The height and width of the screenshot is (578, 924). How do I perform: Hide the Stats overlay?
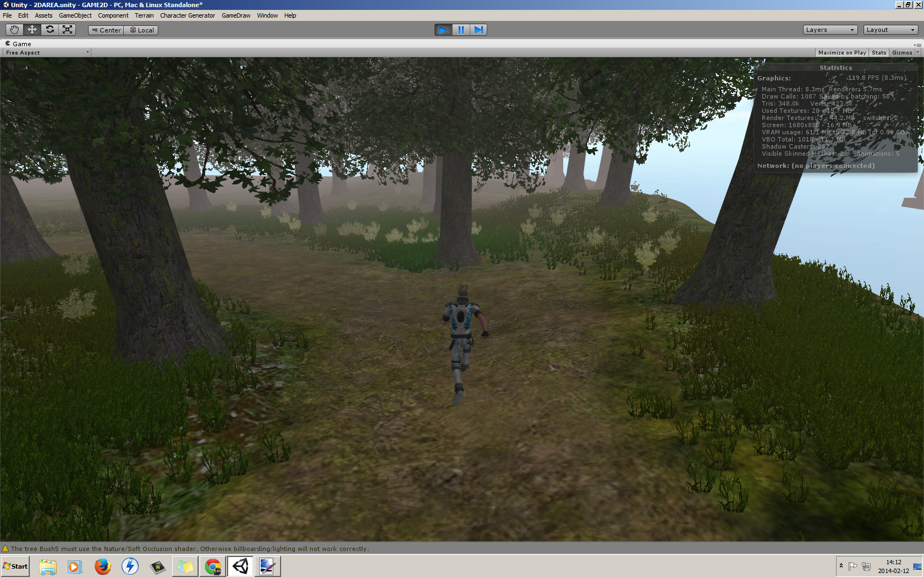tap(879, 53)
